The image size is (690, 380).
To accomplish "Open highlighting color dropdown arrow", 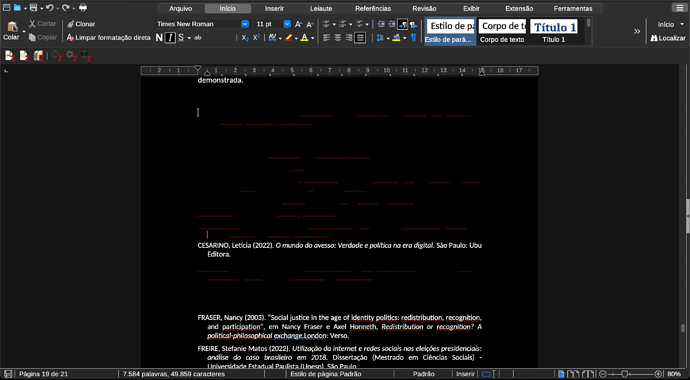I will coord(296,38).
